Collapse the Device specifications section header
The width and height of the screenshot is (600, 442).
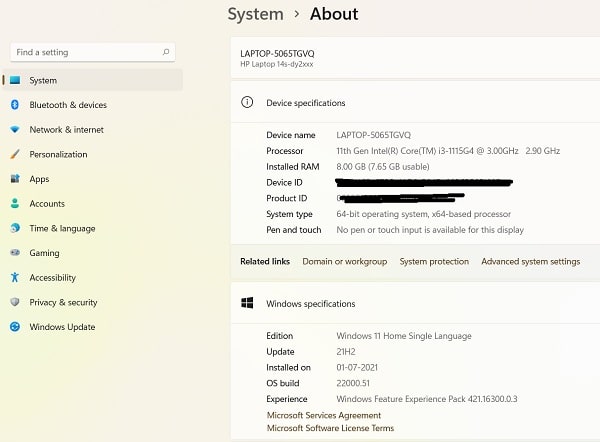[x=415, y=103]
